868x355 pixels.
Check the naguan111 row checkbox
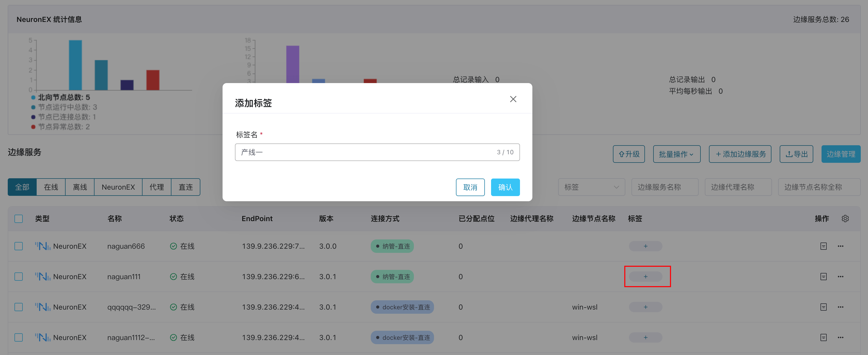(x=19, y=277)
